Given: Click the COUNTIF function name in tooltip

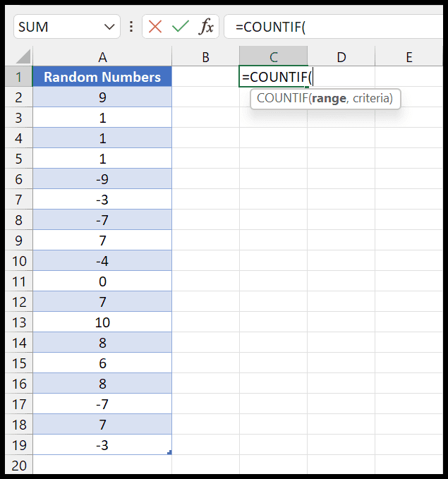Looking at the screenshot, I should [x=282, y=99].
